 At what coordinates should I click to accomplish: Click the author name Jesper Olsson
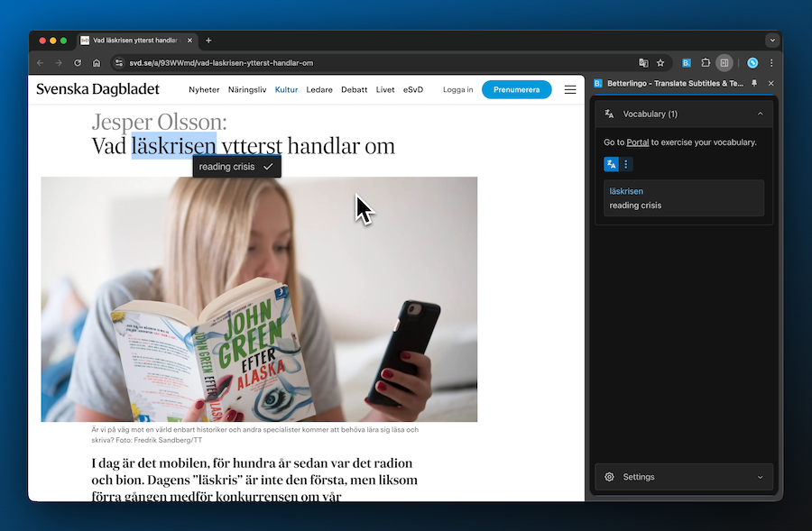tap(159, 122)
